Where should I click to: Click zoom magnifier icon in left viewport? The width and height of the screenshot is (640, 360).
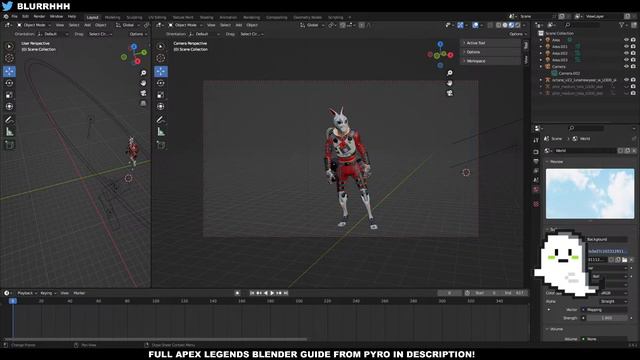[x=143, y=73]
